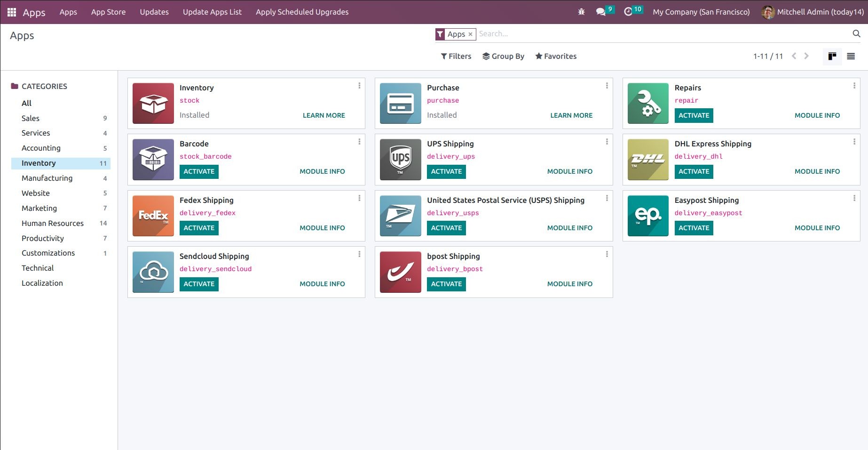Activate the Barcode module
Viewport: 868px width, 450px height.
tap(198, 171)
